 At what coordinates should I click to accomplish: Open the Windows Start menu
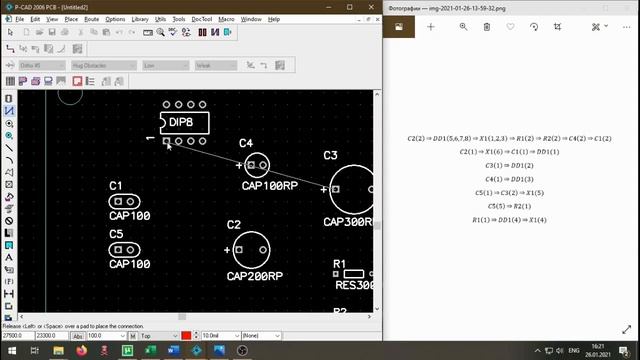pyautogui.click(x=12, y=351)
